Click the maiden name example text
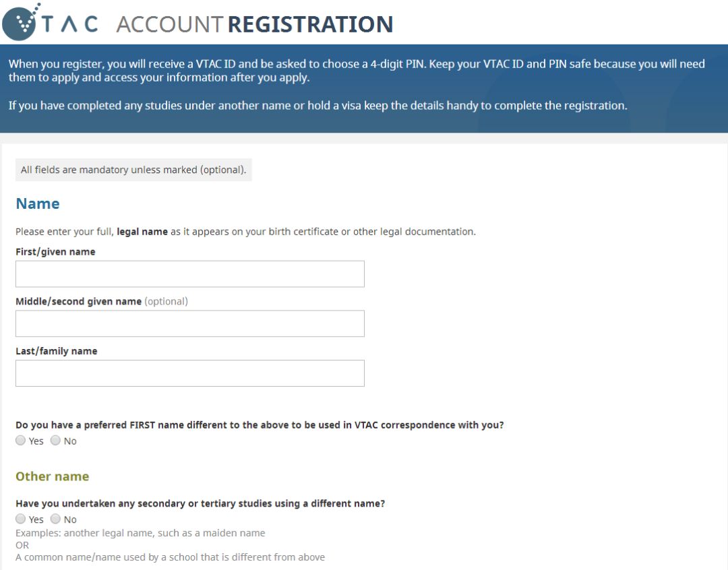This screenshot has height=570, width=728. (x=140, y=533)
